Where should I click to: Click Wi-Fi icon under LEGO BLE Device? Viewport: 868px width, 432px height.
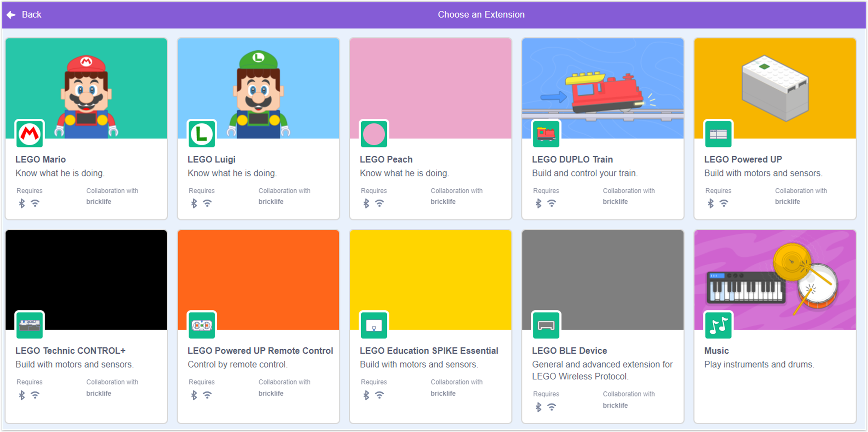pos(552,407)
